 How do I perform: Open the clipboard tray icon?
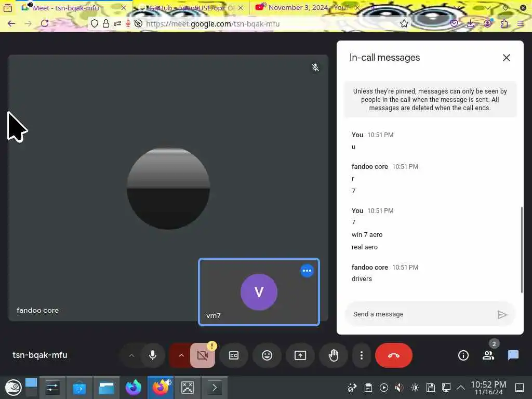(368, 388)
